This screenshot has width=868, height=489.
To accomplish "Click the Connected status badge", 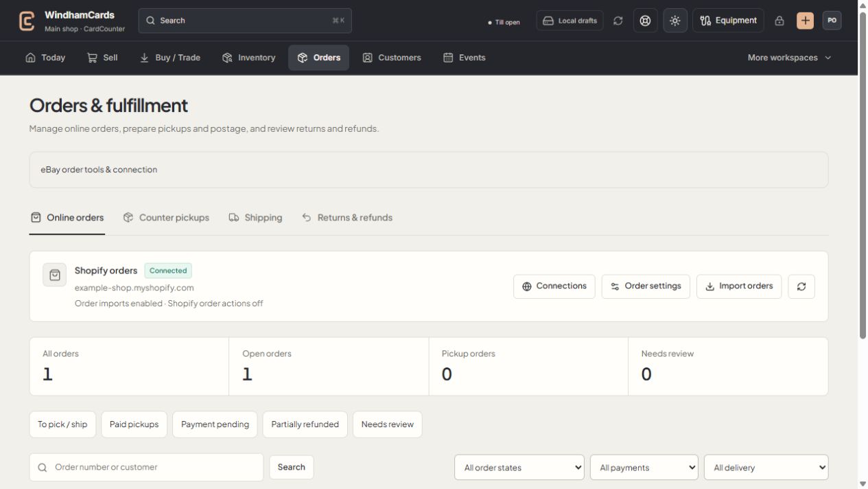I will [x=168, y=271].
